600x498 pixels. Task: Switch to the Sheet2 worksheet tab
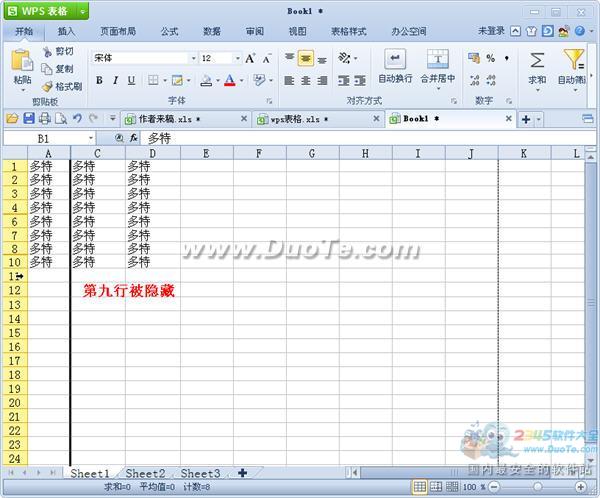click(x=145, y=473)
